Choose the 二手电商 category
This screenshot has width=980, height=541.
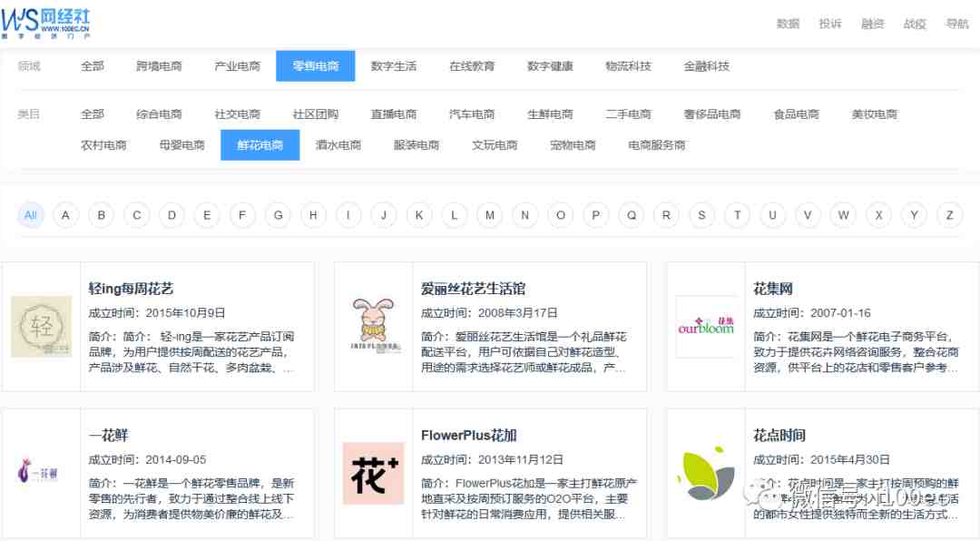(x=628, y=113)
